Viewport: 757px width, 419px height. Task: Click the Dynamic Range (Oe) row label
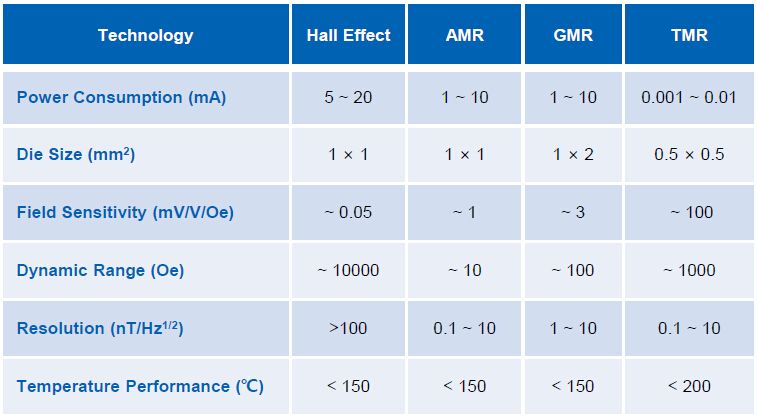coord(100,271)
